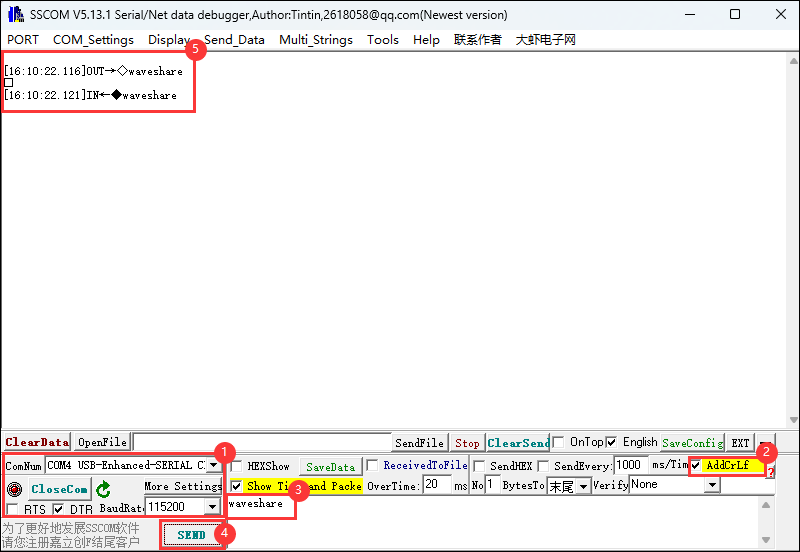This screenshot has width=800, height=552.
Task: Click send box scrollbar up arrow
Action: 766,505
